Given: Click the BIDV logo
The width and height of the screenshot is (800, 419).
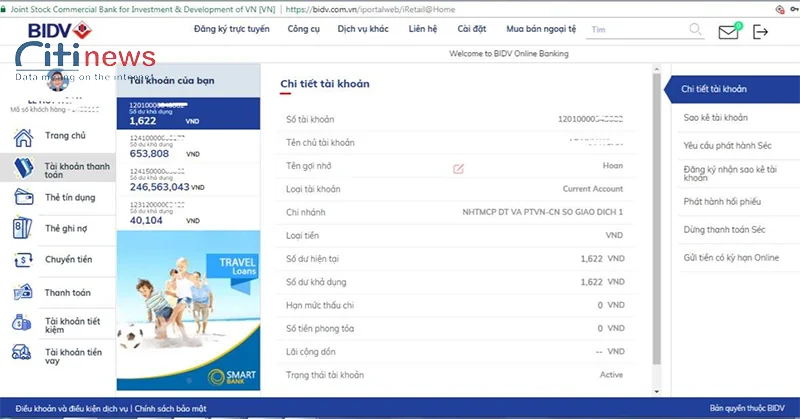Looking at the screenshot, I should click(x=60, y=31).
